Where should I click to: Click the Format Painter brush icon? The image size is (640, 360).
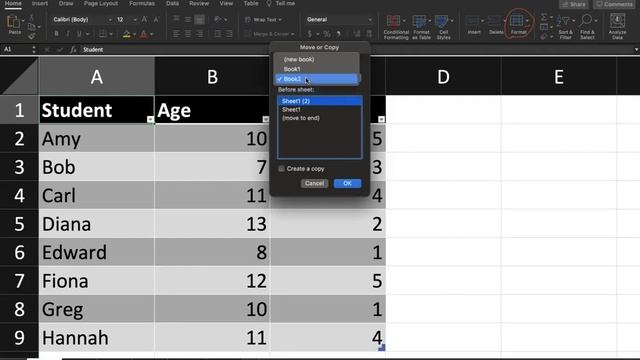tap(31, 36)
